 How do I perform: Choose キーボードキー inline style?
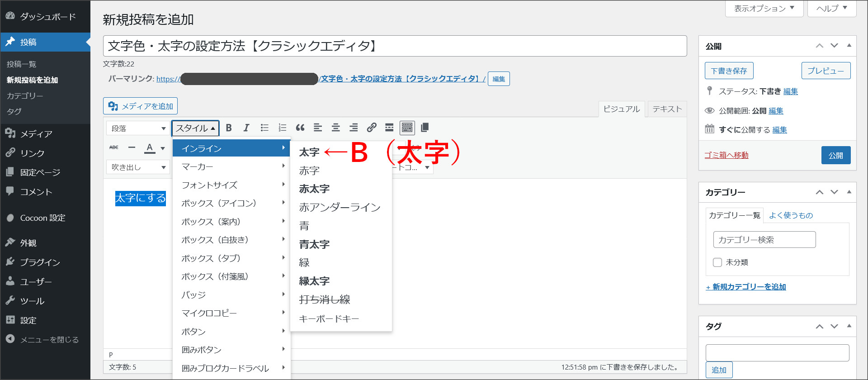[x=341, y=318]
